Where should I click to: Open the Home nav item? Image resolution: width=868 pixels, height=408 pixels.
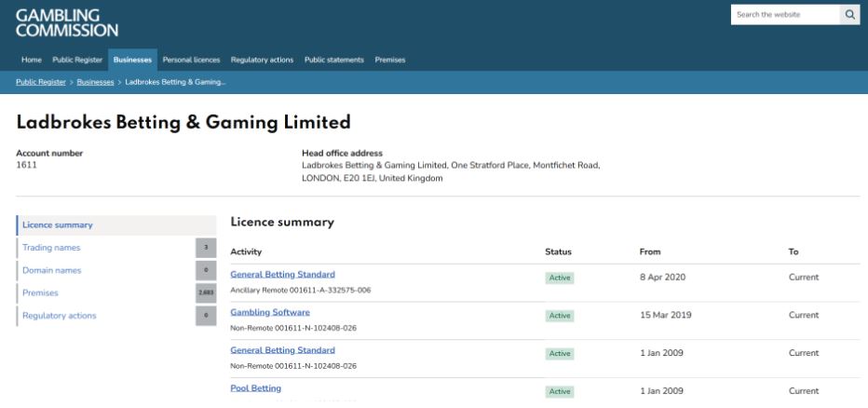pos(32,60)
